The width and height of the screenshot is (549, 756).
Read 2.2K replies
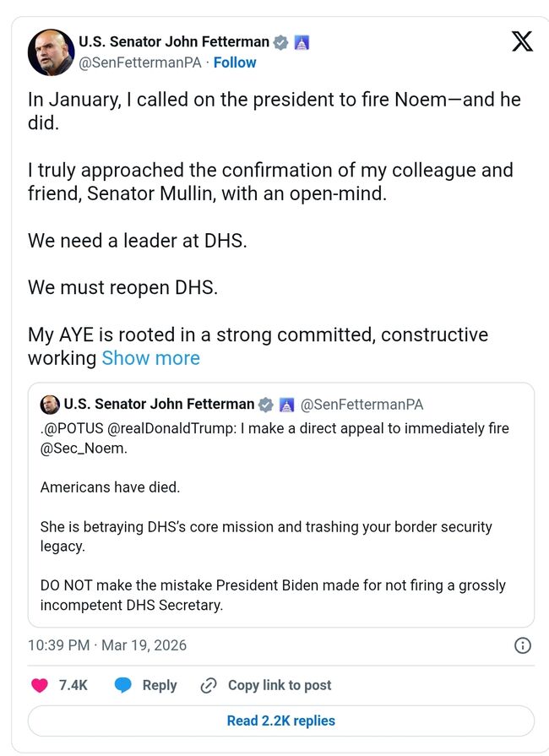[280, 721]
